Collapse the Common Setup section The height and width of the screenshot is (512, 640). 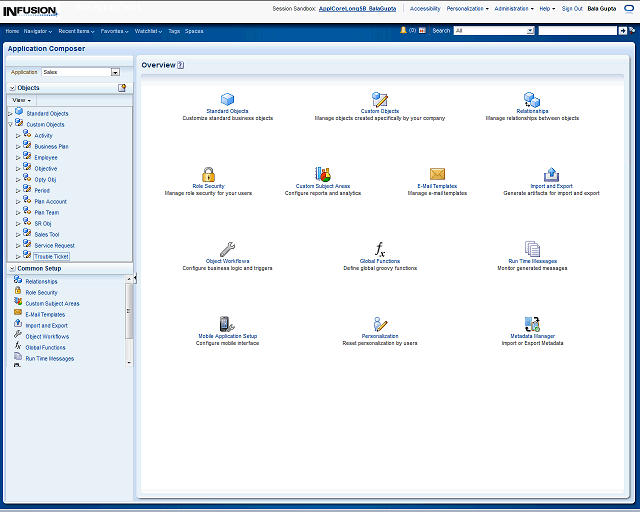pos(11,268)
